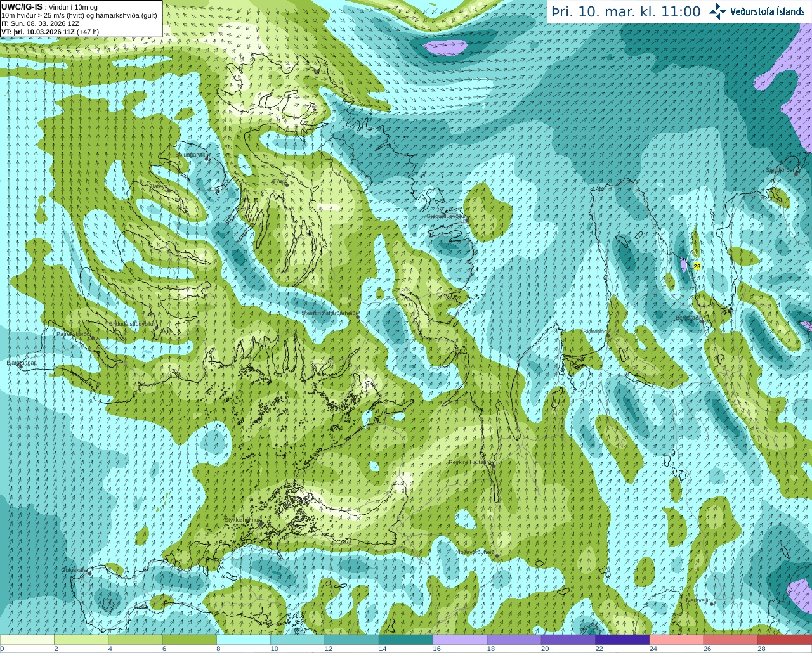Click the yellow 28 max gust marker

click(x=697, y=266)
